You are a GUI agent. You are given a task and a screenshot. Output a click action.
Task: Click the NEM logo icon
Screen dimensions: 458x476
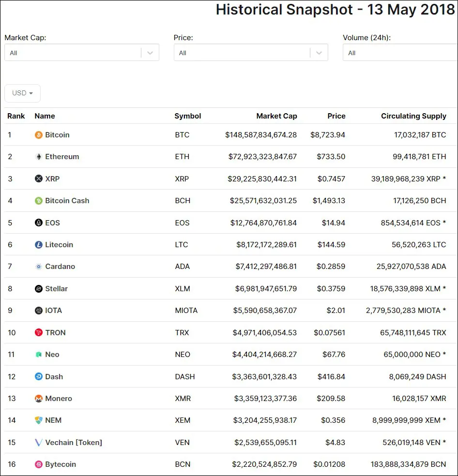tap(39, 420)
